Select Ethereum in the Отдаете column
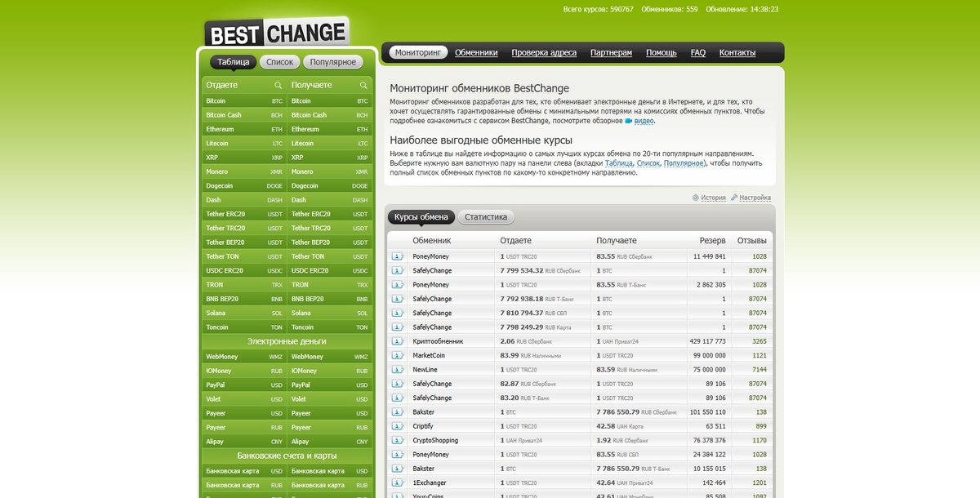 (x=244, y=129)
